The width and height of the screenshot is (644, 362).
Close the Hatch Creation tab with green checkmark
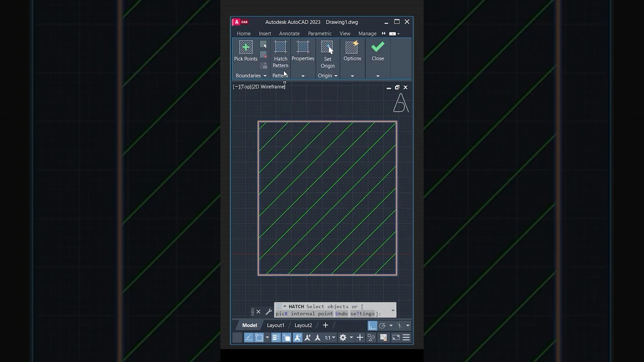[x=378, y=51]
